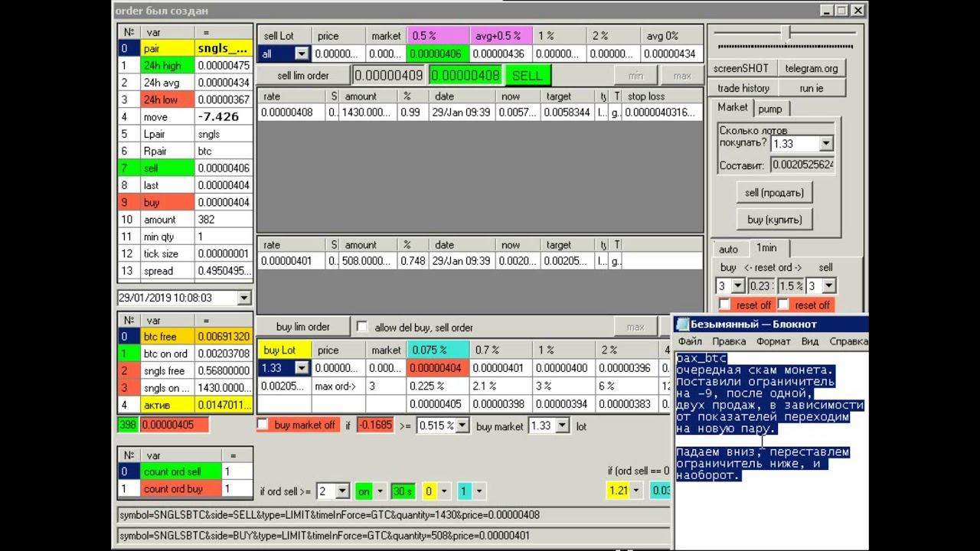Open the 'Сколько лотов покупать' 1.33 dropdown
The height and width of the screenshot is (551, 980).
pyautogui.click(x=825, y=144)
